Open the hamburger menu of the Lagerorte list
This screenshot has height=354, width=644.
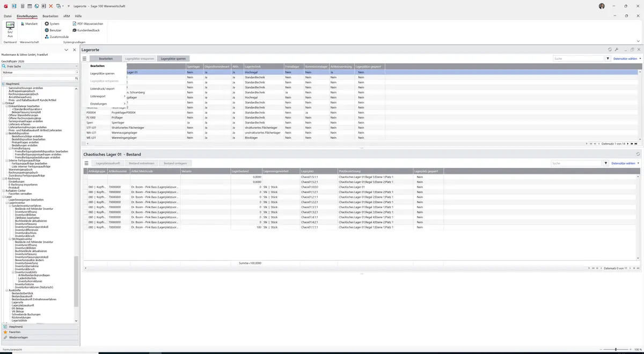[x=84, y=58]
